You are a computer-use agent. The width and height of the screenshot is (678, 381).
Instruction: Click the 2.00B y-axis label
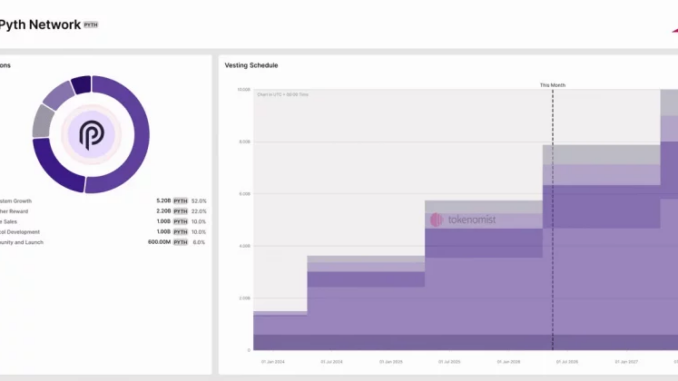(245, 298)
